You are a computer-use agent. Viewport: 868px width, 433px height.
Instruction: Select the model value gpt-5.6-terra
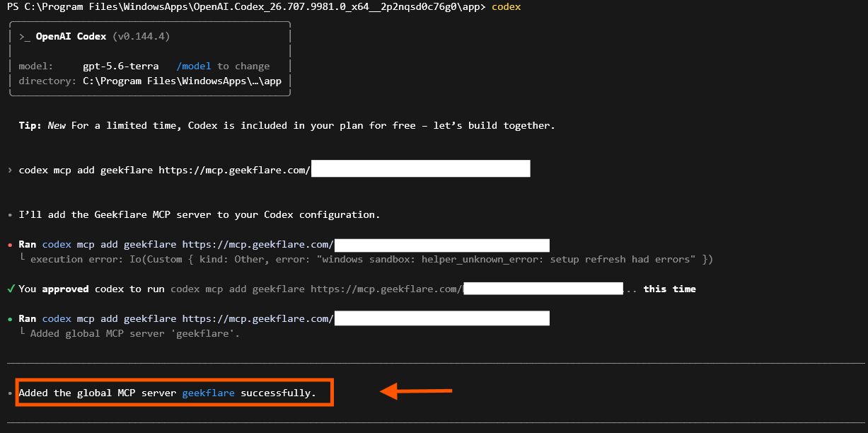(x=120, y=66)
